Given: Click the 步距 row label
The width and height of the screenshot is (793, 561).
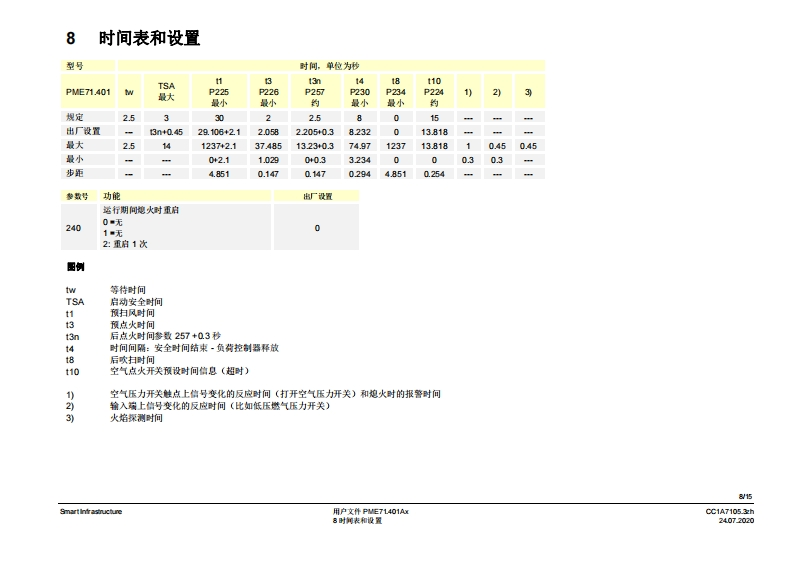Looking at the screenshot, I should [x=75, y=173].
